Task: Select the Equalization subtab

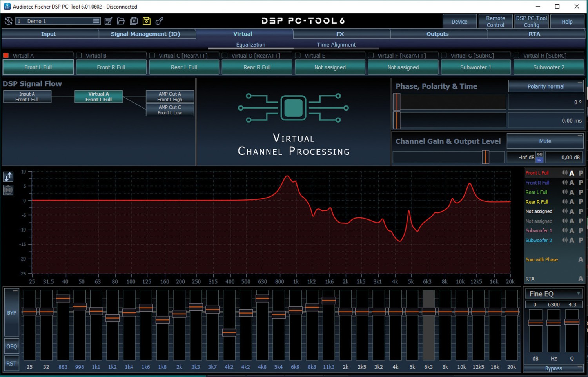Action: [250, 45]
